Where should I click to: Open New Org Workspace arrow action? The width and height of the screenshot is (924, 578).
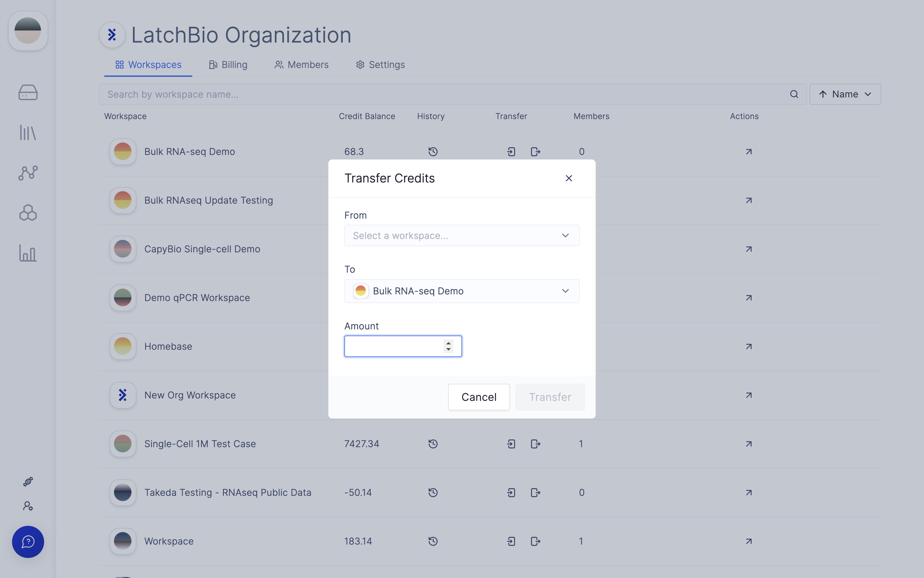[x=749, y=395]
